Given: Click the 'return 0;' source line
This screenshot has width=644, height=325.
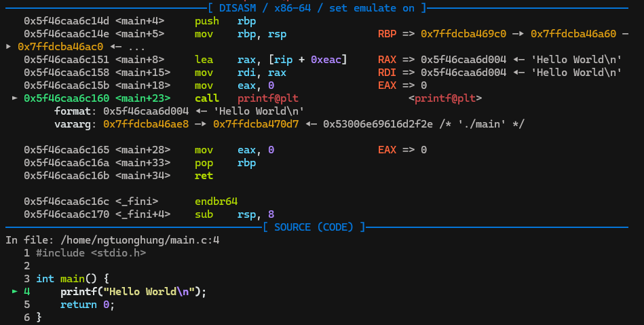Looking at the screenshot, I should click(x=87, y=305).
